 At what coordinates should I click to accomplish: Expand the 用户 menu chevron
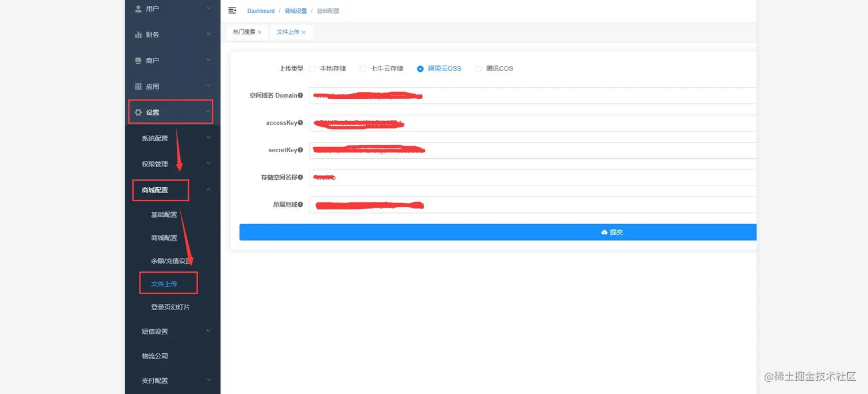point(208,8)
